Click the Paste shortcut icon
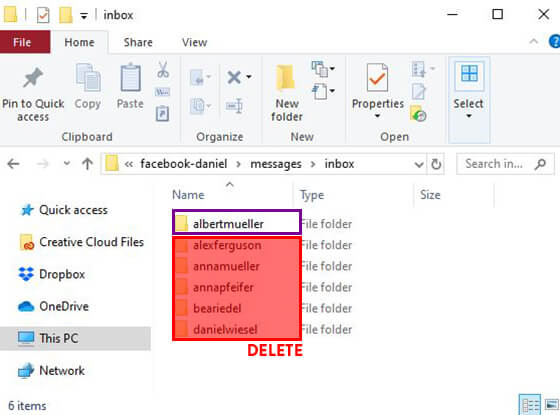The image size is (560, 415). point(162,114)
